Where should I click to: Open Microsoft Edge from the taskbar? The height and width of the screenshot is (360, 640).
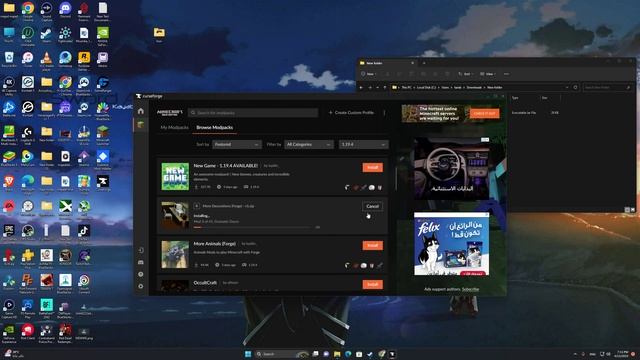[x=348, y=354]
